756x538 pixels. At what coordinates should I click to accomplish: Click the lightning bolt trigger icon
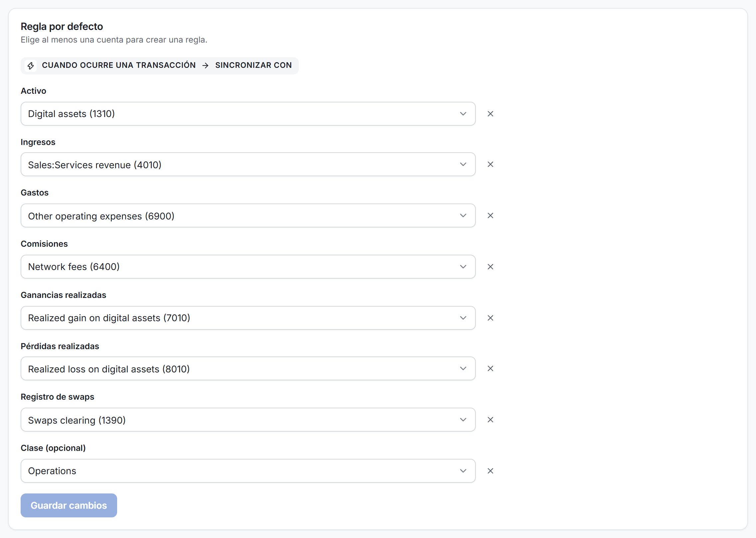31,66
